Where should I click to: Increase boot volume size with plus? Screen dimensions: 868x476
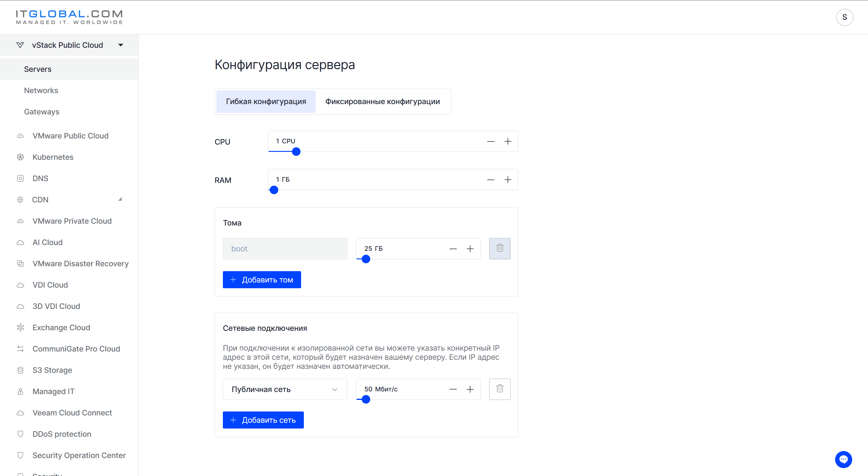click(x=470, y=249)
